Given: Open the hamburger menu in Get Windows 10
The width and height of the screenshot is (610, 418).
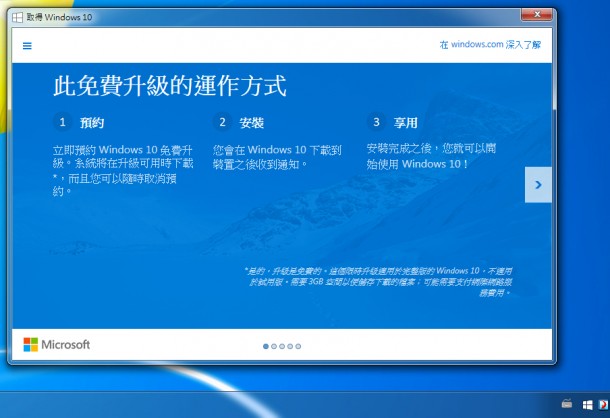Looking at the screenshot, I should (27, 46).
